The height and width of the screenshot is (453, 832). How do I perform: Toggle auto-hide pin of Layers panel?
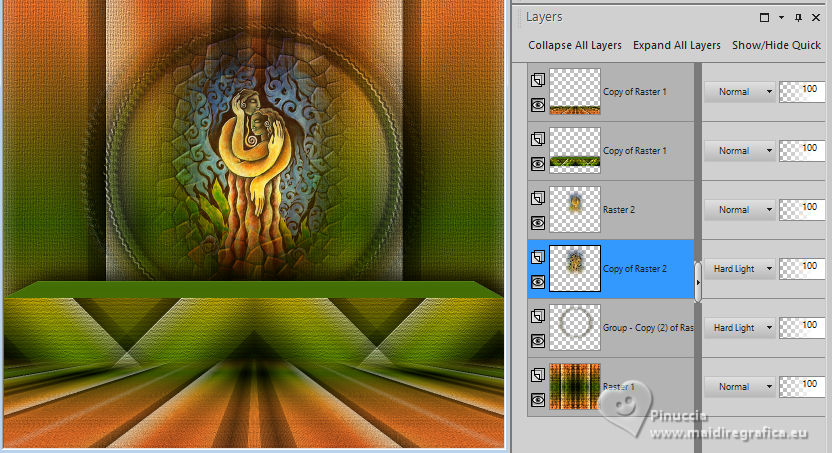point(799,18)
